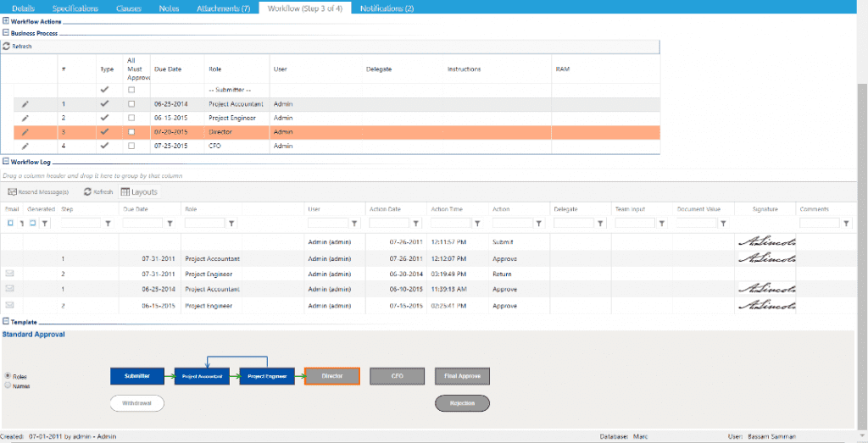
Task: Edit row 2 Project Engineer pencil icon
Action: tap(25, 118)
